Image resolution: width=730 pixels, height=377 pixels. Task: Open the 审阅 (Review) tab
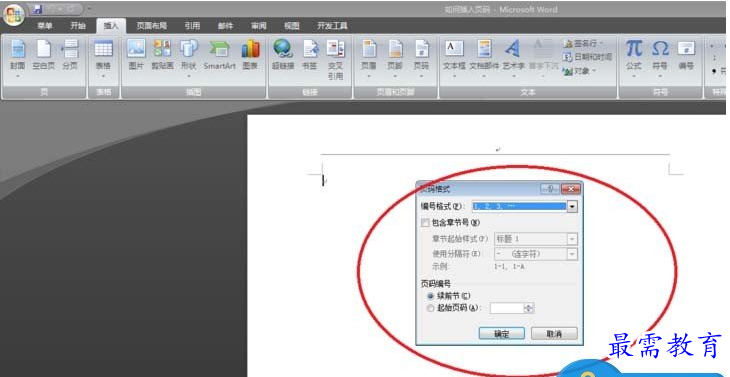tap(258, 26)
